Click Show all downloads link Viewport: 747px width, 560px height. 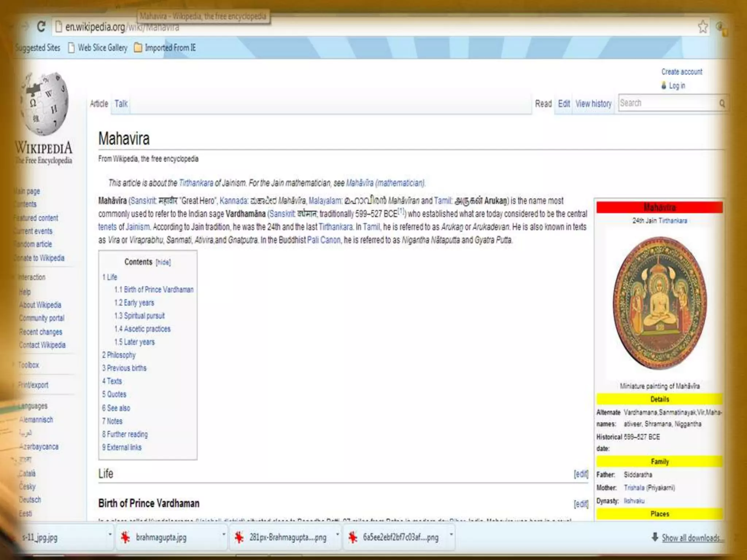tap(690, 538)
